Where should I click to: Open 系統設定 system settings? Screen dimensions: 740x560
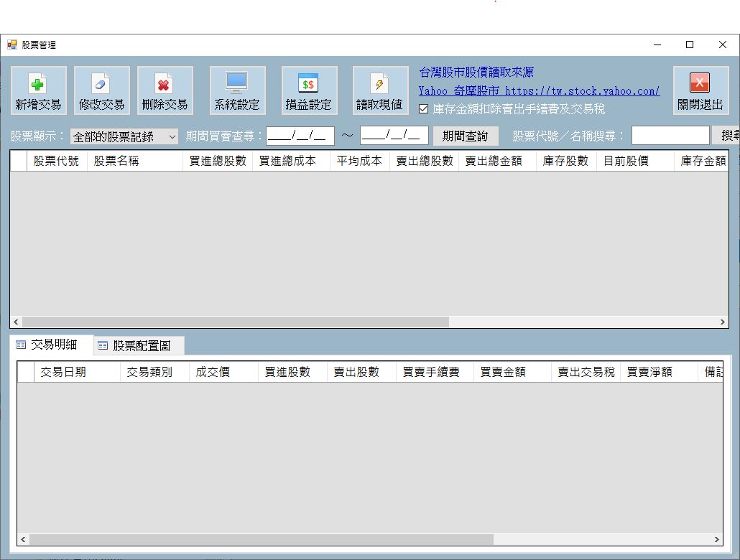(x=237, y=90)
